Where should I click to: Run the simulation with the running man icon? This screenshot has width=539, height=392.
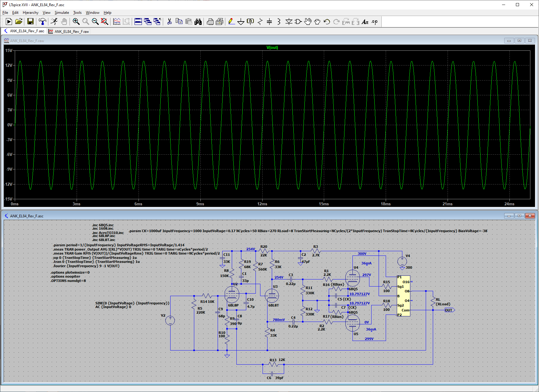[54, 22]
